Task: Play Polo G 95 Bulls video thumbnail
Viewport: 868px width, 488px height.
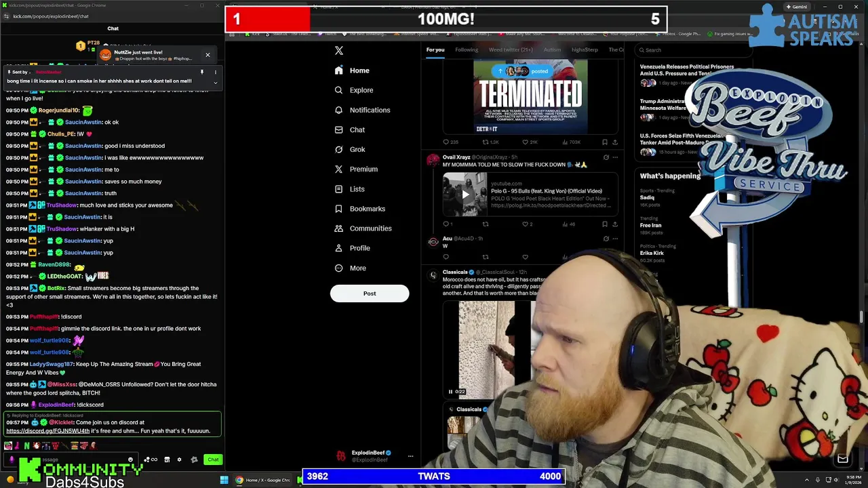Action: click(465, 195)
